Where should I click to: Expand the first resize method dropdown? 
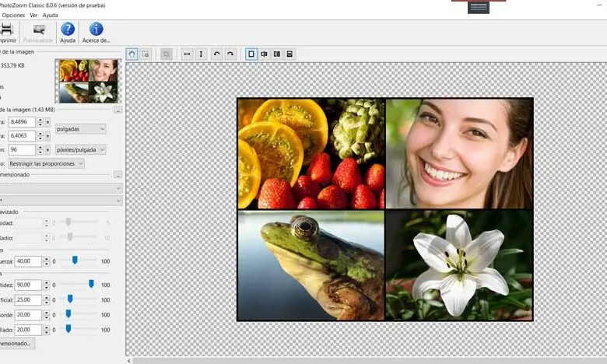pos(61,188)
